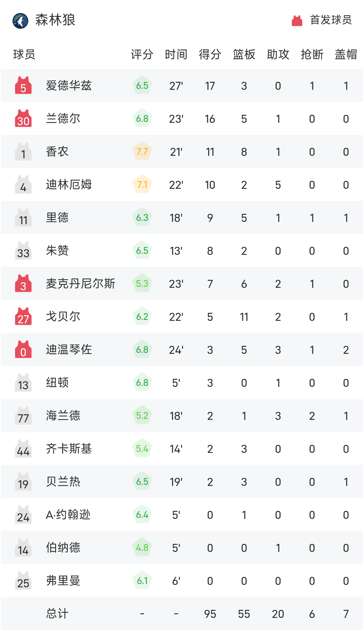Click the 盖帽 column header

click(x=346, y=54)
